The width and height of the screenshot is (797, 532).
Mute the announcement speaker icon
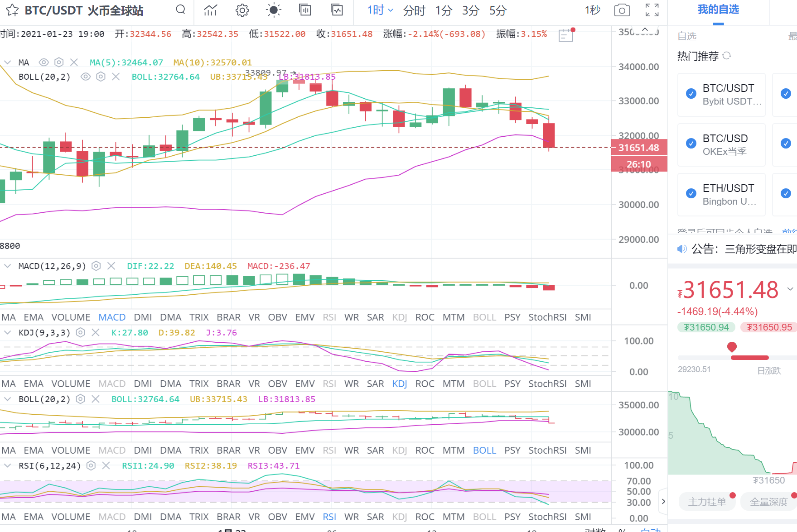681,249
